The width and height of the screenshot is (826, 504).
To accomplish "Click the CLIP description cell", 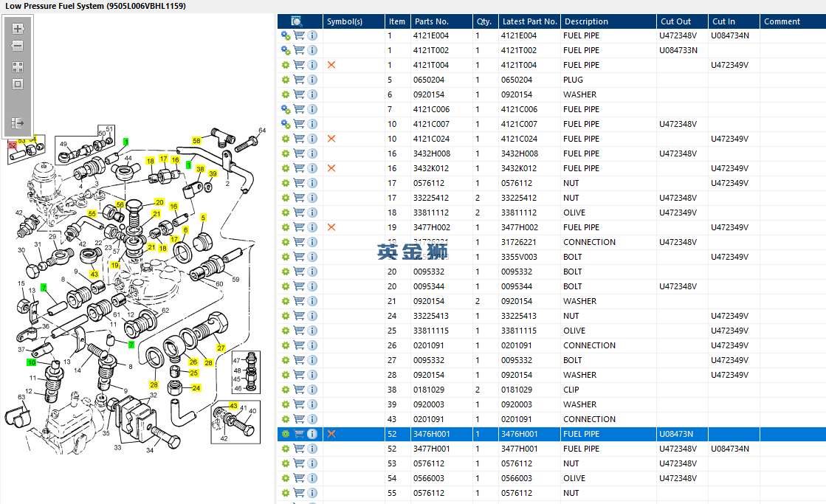I will click(x=608, y=389).
